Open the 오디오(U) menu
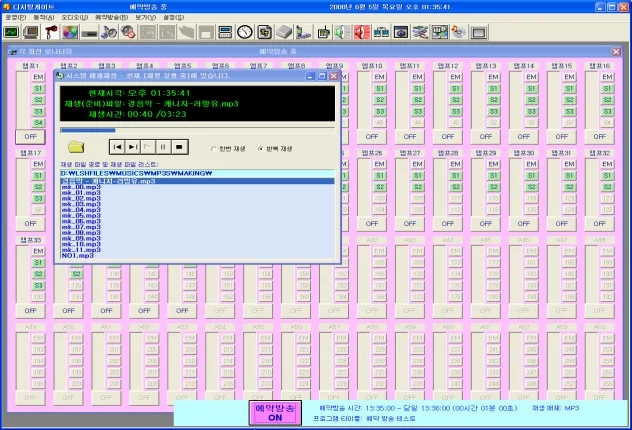The image size is (632, 430). pos(75,17)
